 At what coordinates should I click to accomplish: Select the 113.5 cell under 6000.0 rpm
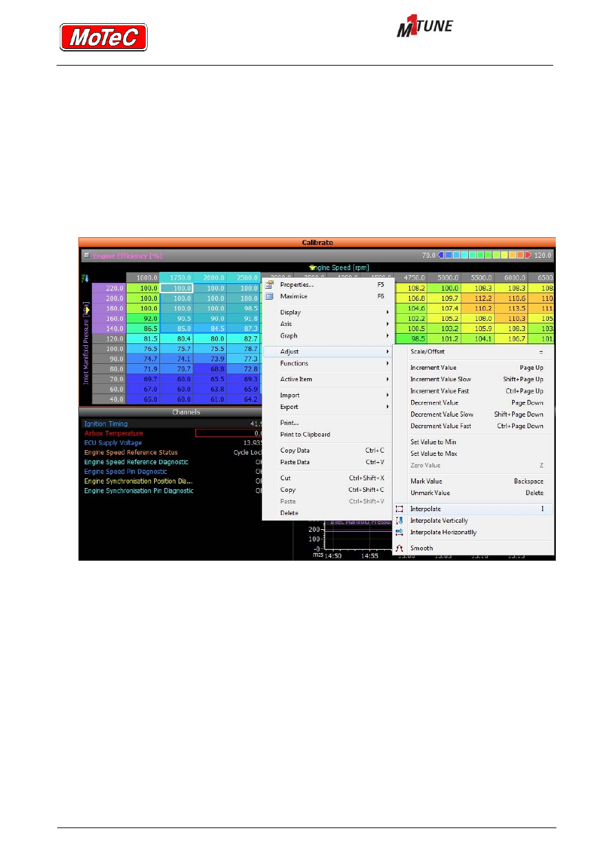[x=511, y=309]
